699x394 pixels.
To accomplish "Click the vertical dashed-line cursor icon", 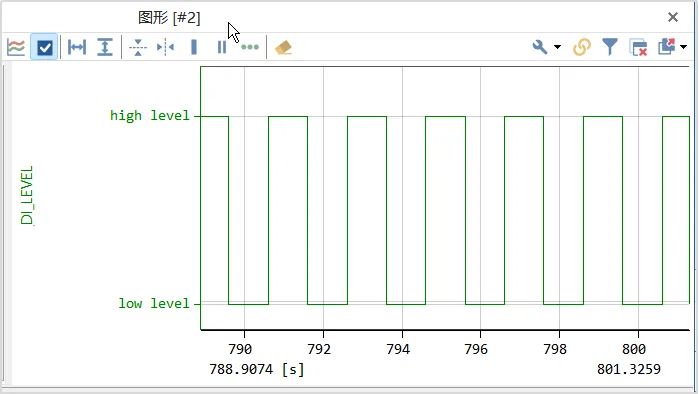I will 165,47.
